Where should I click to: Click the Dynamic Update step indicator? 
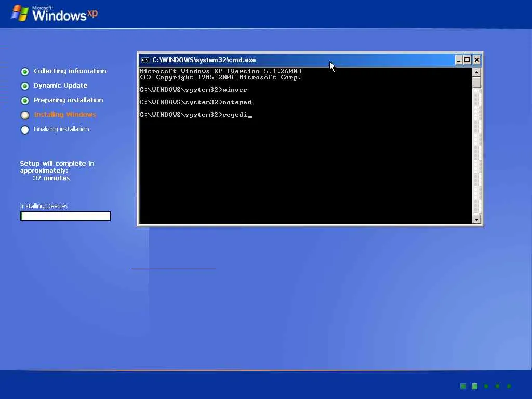click(x=25, y=86)
